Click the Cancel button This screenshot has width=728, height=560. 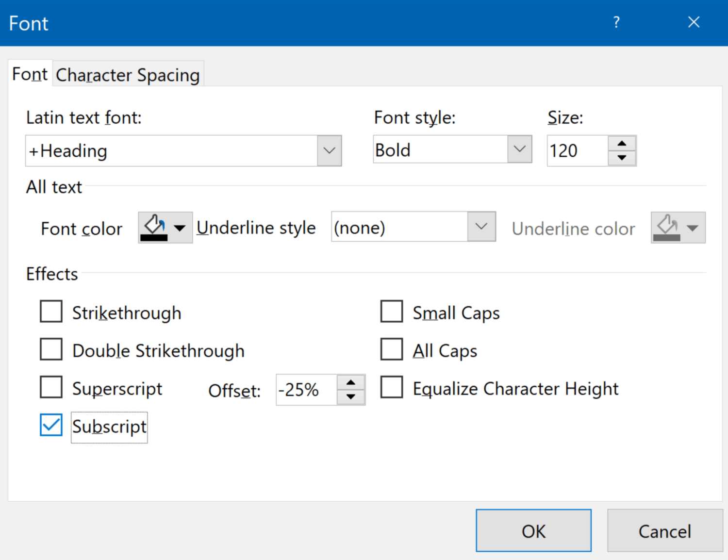(664, 531)
